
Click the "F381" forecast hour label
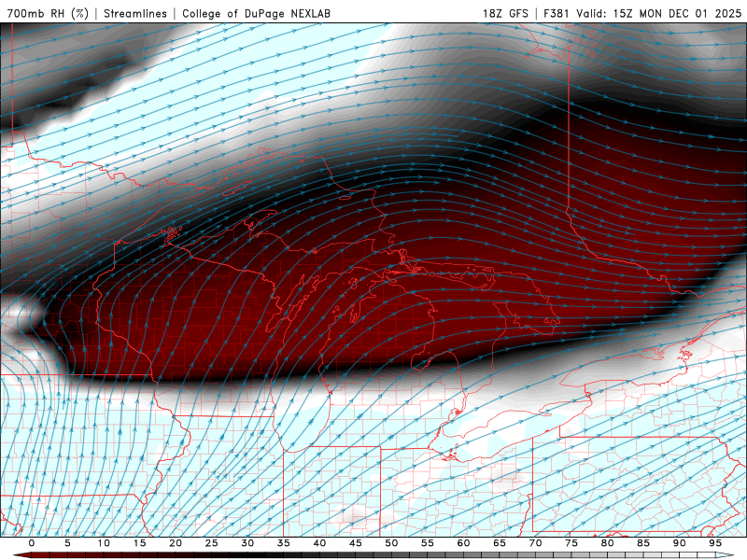click(557, 13)
